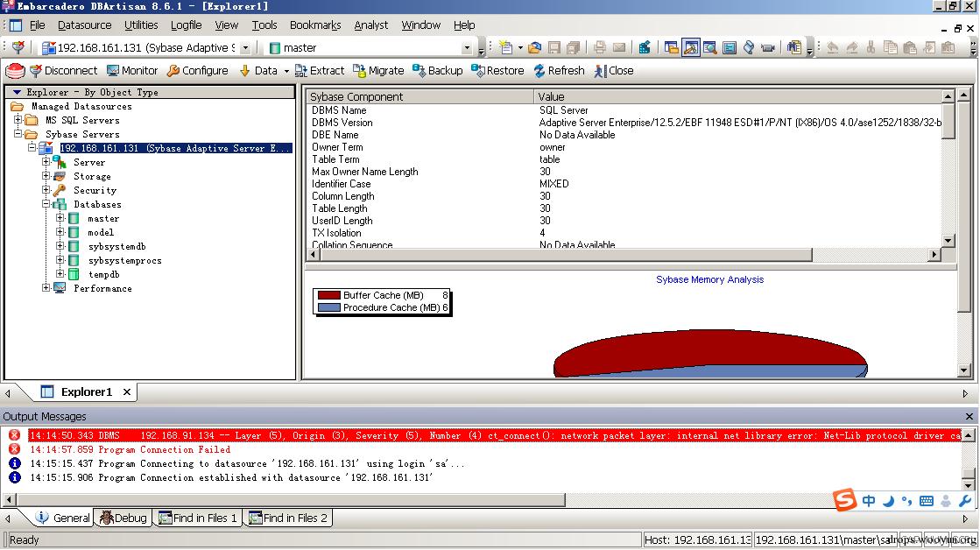Click the open folder toolbar icon
The width and height of the screenshot is (980, 550).
[534, 47]
